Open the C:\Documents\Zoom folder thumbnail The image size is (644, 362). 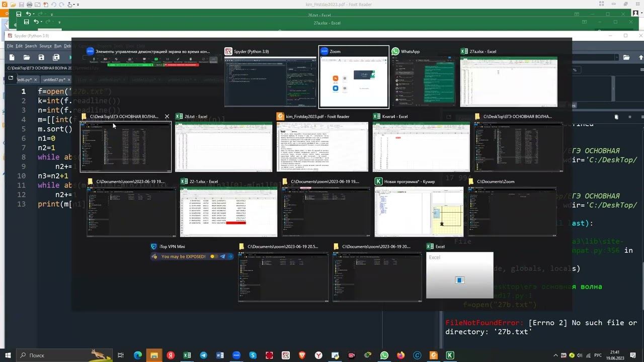coord(512,212)
